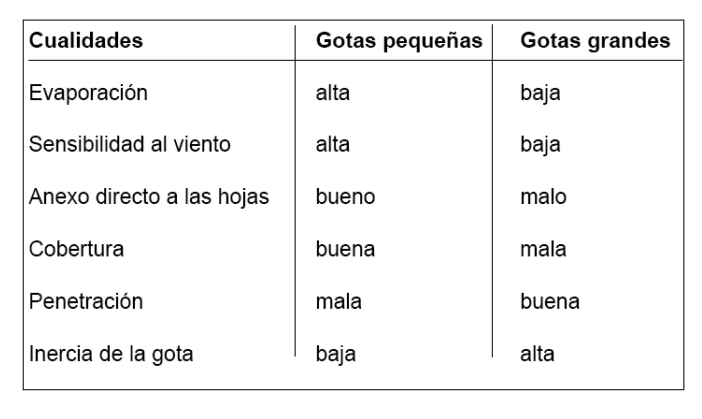Select the Gotas pequeñas header cell

tap(399, 41)
